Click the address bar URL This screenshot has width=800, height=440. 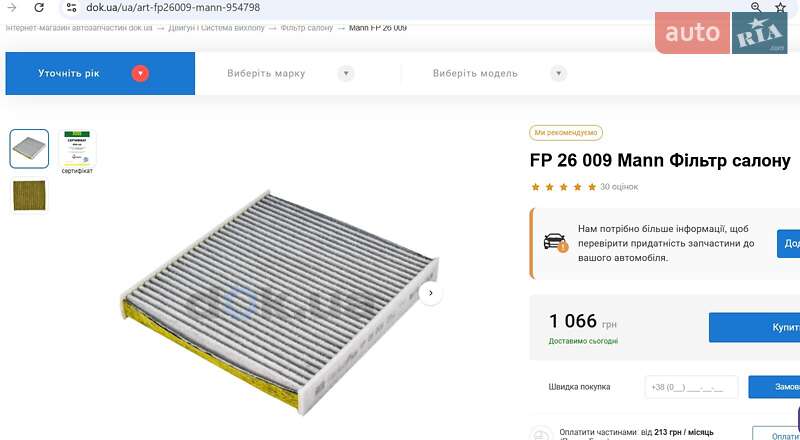tap(173, 8)
